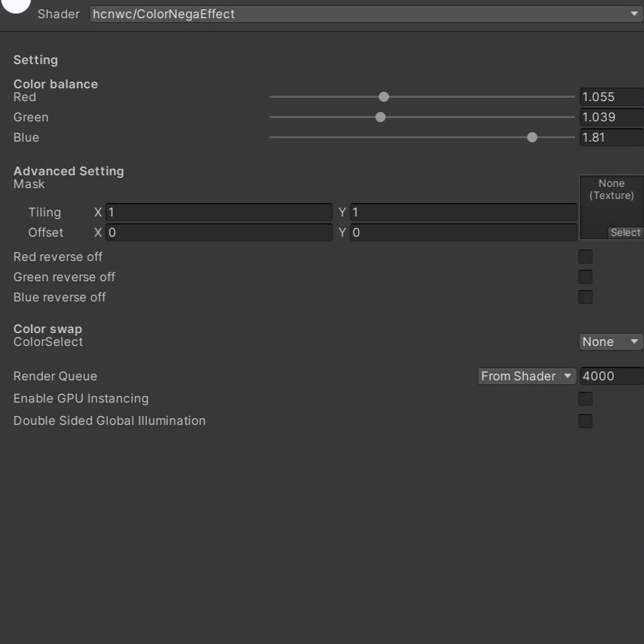Click the Blue value field 1.81
This screenshot has height=644, width=644.
click(x=612, y=137)
